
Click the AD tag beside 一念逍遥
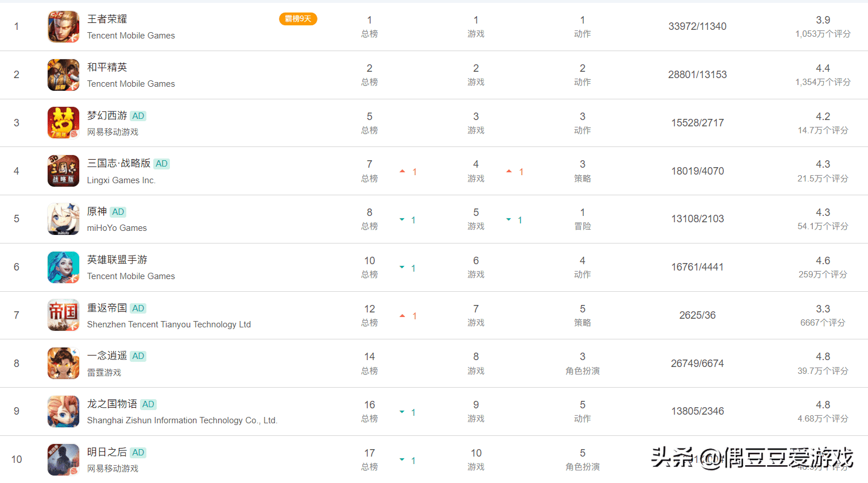[x=138, y=356]
